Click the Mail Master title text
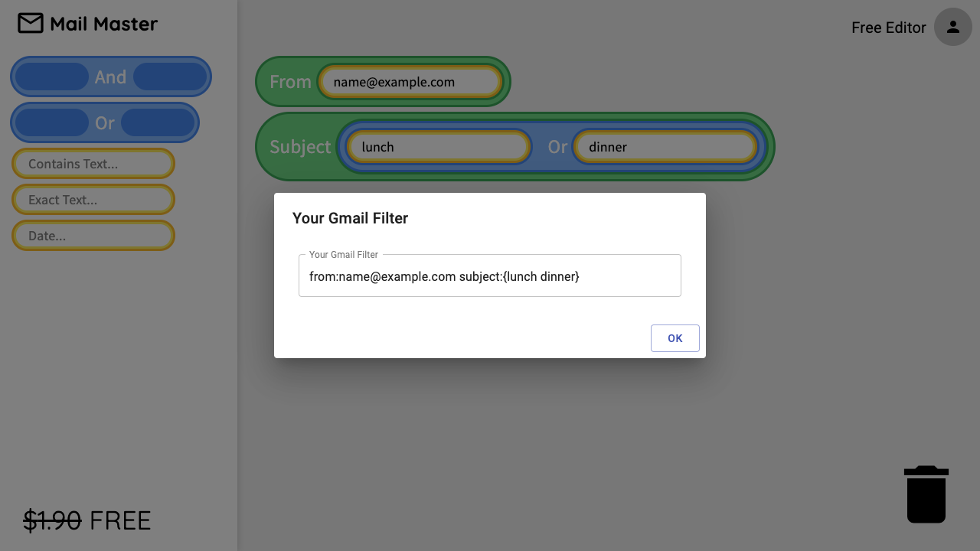The image size is (980, 551). coord(104,24)
